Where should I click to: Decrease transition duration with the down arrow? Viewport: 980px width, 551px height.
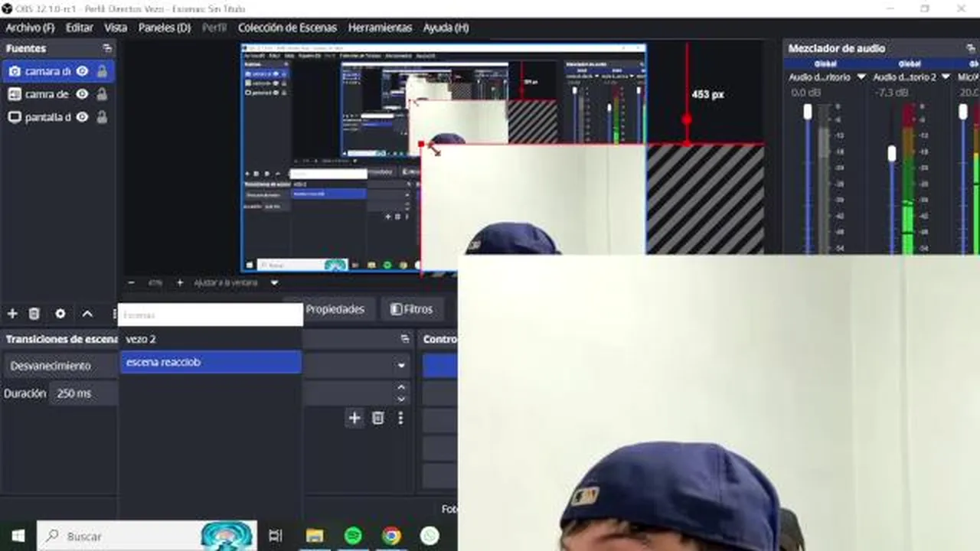click(x=401, y=399)
